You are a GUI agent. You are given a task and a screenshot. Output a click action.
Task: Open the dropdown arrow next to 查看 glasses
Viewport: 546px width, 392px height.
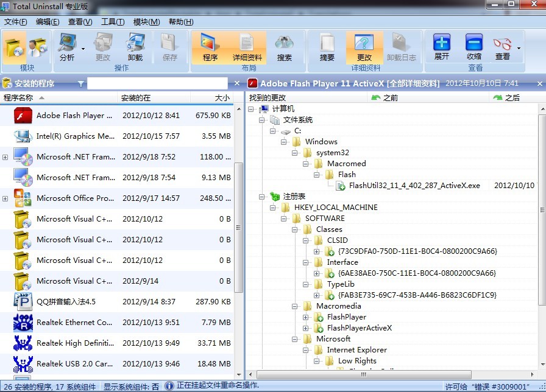[x=519, y=48]
